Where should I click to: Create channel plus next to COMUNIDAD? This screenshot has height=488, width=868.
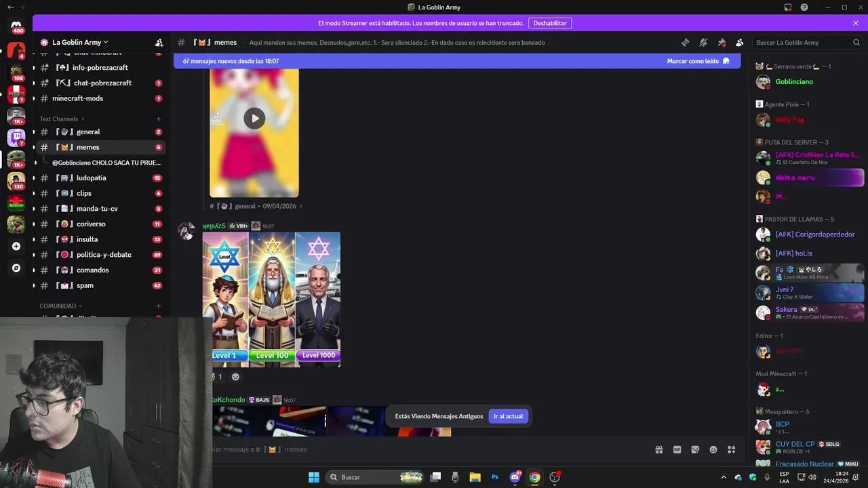click(x=159, y=306)
